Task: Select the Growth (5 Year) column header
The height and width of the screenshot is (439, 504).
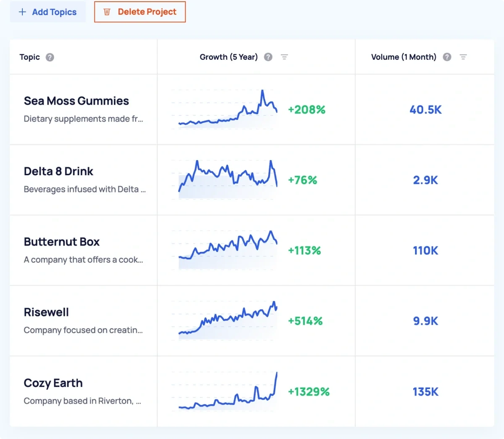Action: coord(228,57)
